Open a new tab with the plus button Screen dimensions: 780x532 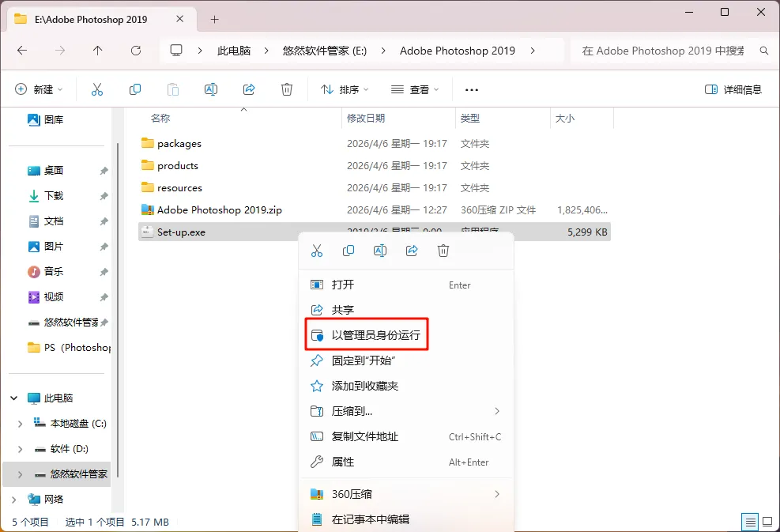(x=214, y=20)
